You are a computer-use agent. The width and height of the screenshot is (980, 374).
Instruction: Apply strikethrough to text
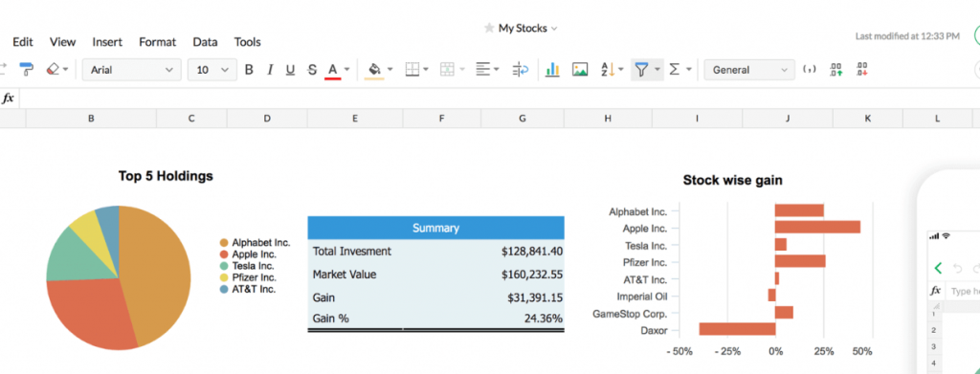coord(312,70)
